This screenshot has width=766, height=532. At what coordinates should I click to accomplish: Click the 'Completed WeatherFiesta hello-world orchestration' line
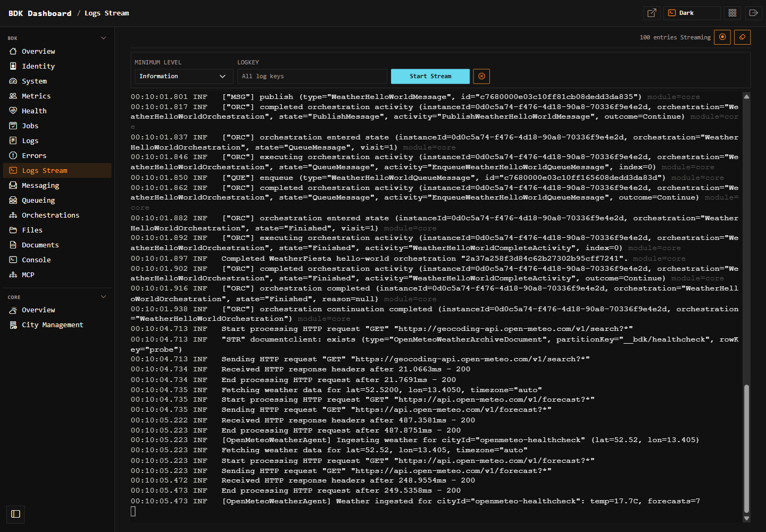point(408,259)
